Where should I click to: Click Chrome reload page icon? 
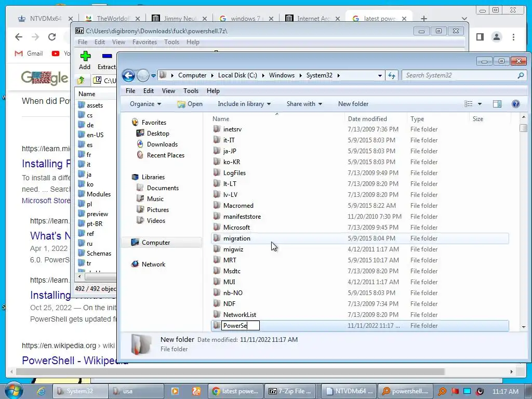click(x=51, y=37)
